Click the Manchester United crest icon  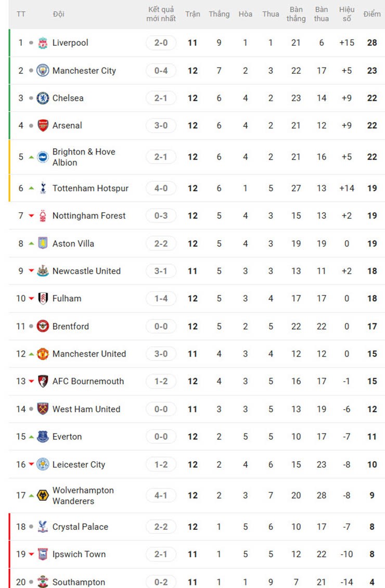pyautogui.click(x=43, y=354)
